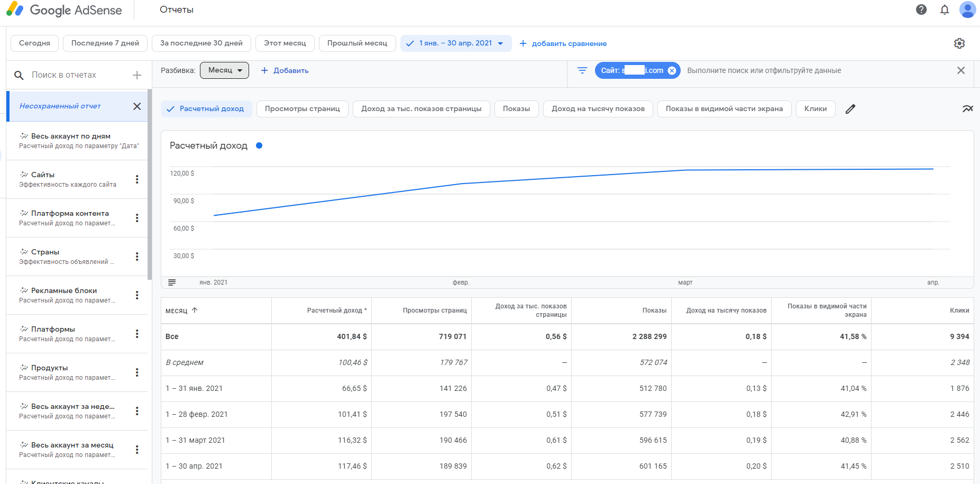This screenshot has height=484, width=980.
Task: Open the notifications bell
Action: click(945, 10)
